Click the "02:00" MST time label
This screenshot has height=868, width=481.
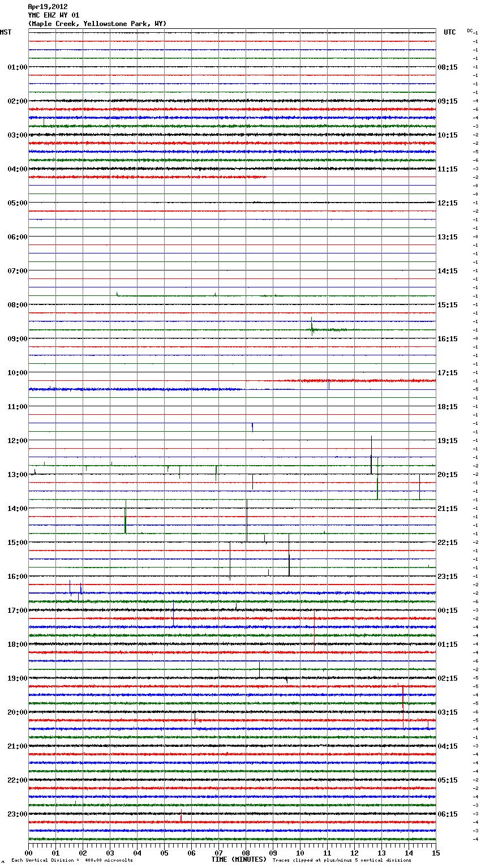click(x=18, y=101)
